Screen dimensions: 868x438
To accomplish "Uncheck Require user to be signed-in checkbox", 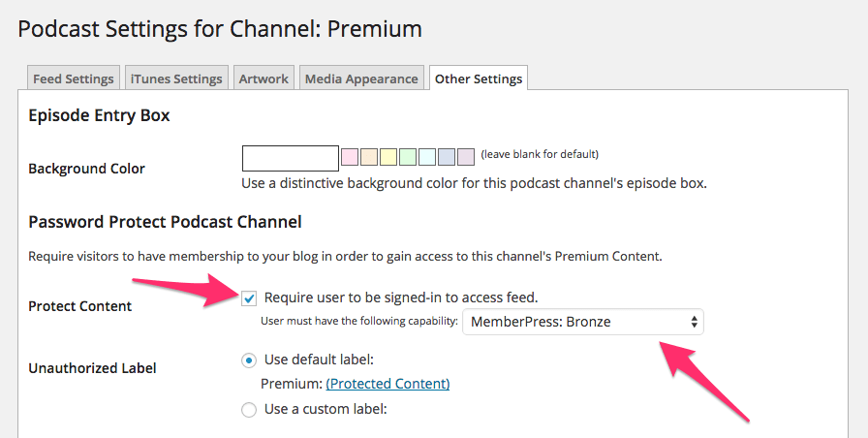I will point(249,298).
